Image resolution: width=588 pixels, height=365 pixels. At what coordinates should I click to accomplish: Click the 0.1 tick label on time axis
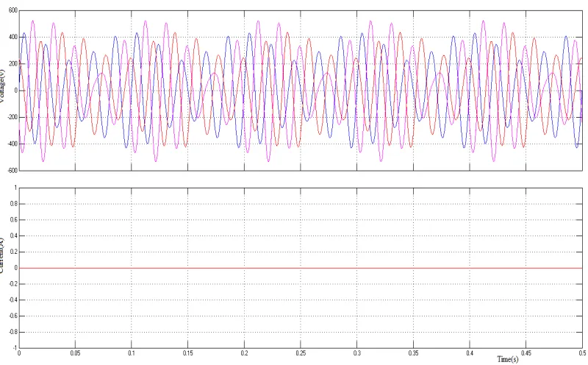[x=132, y=353]
